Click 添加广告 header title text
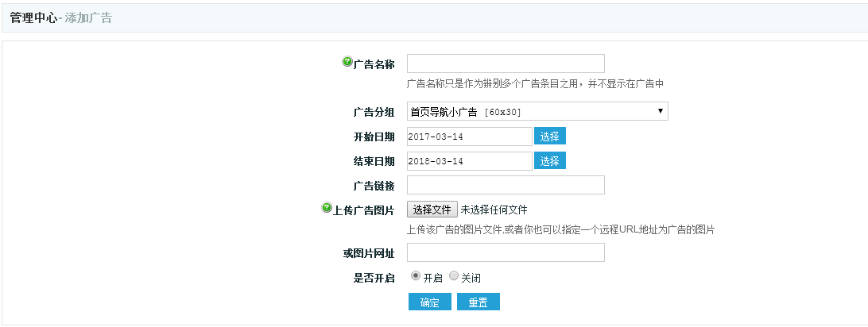This screenshot has width=868, height=327. click(88, 17)
